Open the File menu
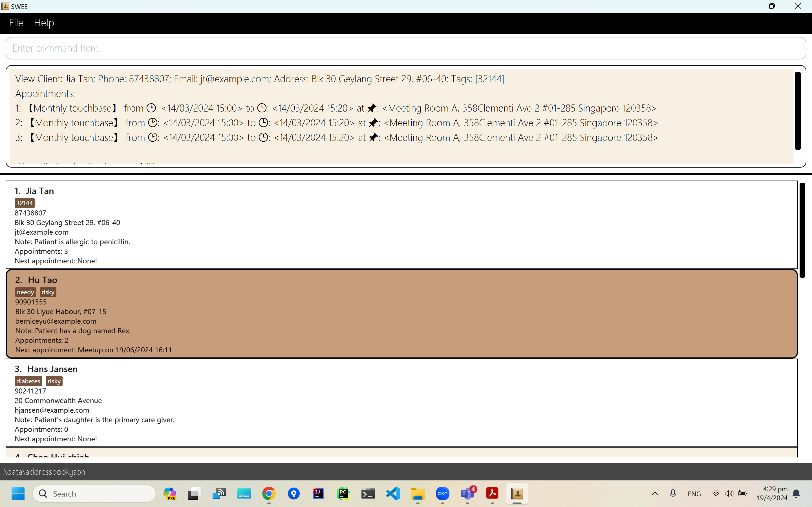This screenshot has width=812, height=507. (x=16, y=23)
